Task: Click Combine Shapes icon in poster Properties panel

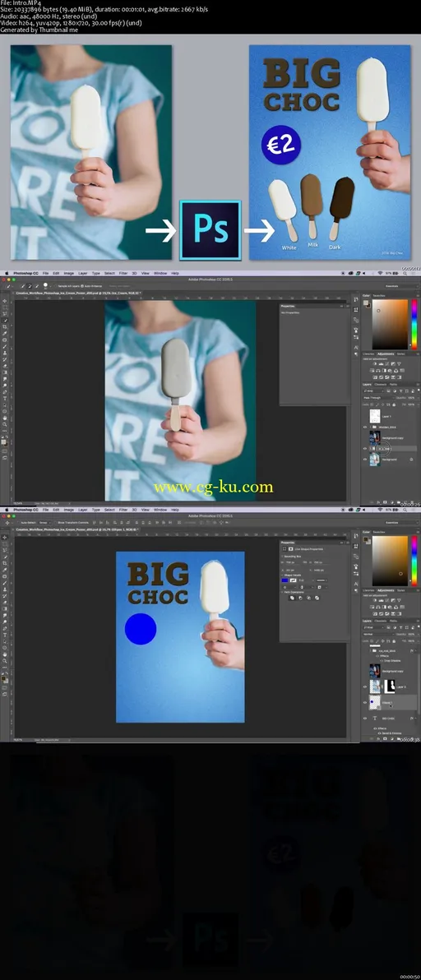Action: pos(293,598)
